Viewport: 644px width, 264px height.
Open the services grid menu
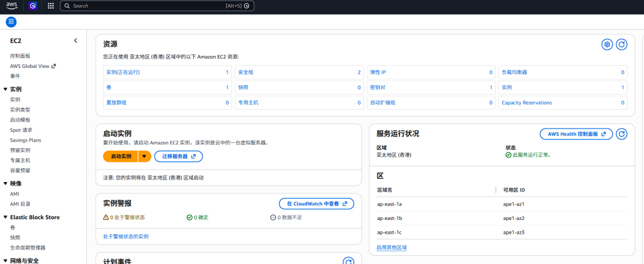tap(51, 6)
